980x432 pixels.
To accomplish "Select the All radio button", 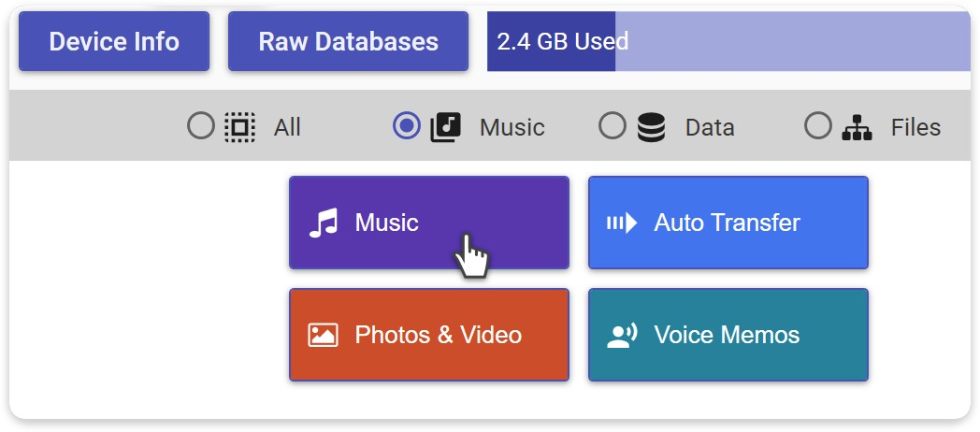I will (201, 126).
